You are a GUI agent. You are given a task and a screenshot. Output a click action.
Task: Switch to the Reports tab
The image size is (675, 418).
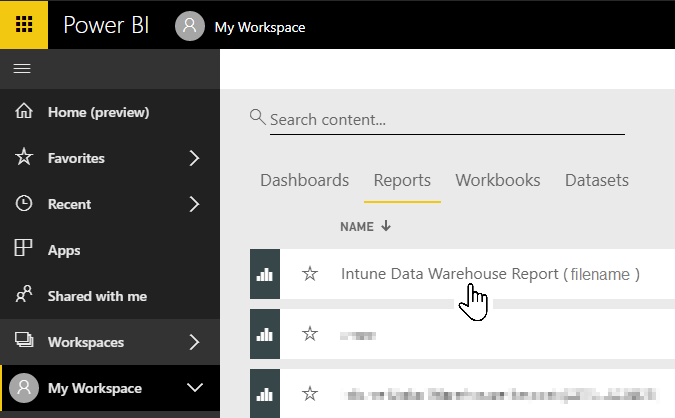402,181
